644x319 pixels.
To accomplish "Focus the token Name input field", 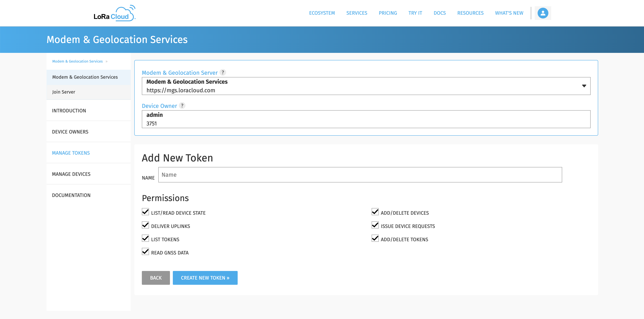I will click(360, 175).
